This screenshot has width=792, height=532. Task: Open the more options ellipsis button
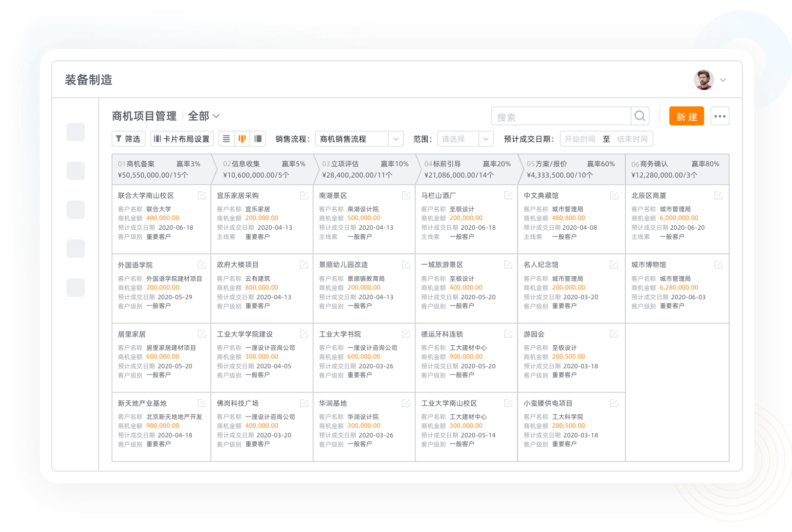pyautogui.click(x=720, y=116)
